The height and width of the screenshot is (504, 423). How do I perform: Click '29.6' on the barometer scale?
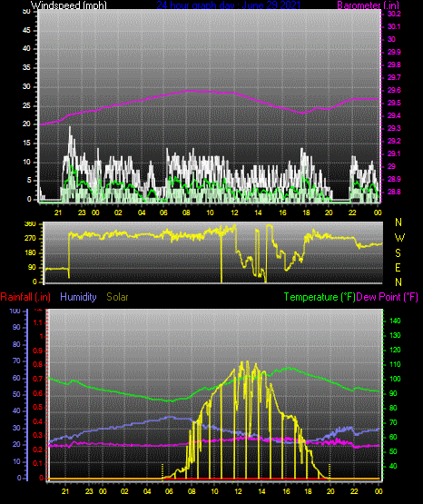tap(394, 90)
